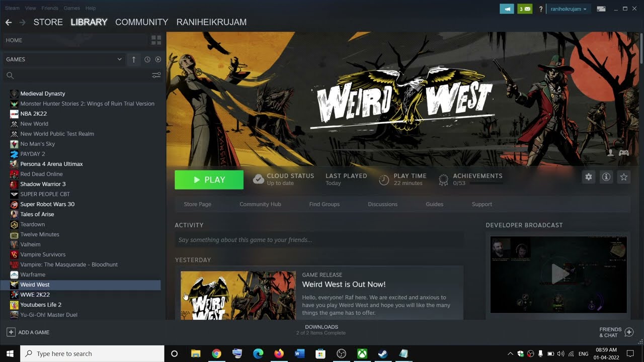Open the Steam menu
Screen dimensions: 644x362
click(x=12, y=8)
